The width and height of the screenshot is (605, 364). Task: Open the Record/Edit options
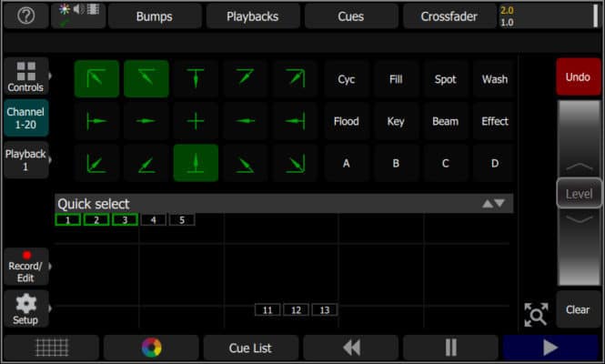[x=25, y=266]
